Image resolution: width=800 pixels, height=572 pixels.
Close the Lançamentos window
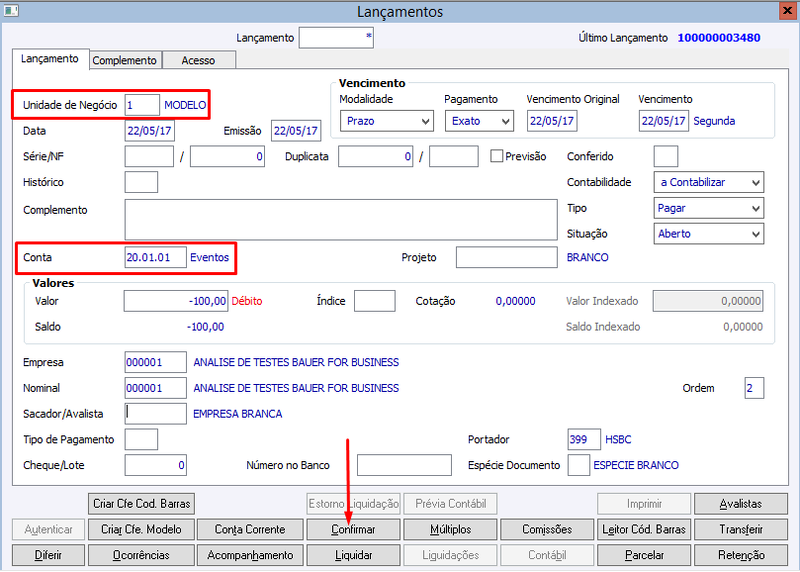788,11
